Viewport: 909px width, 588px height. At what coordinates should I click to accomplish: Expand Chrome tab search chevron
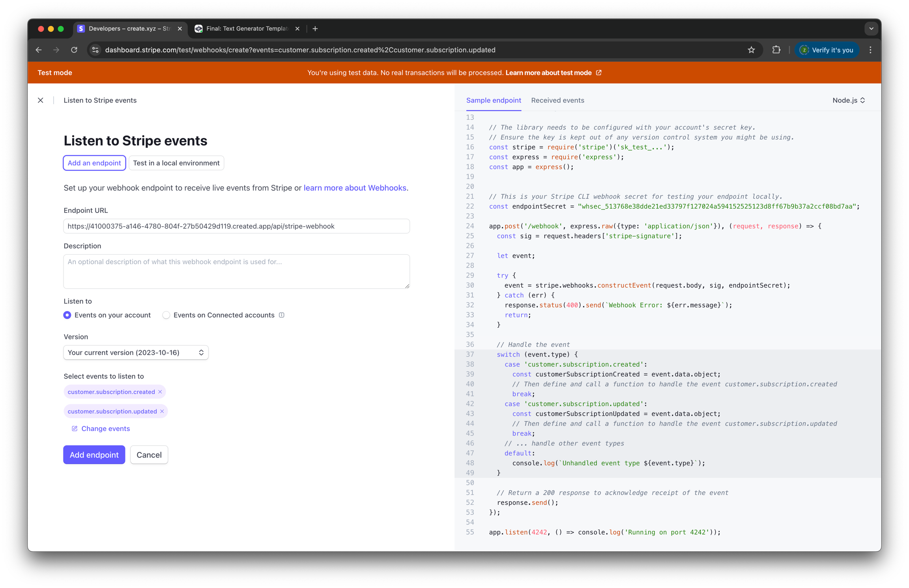[871, 28]
